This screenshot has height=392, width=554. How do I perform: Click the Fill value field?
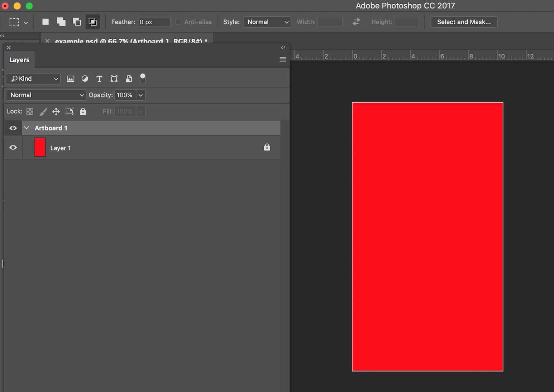(x=125, y=111)
